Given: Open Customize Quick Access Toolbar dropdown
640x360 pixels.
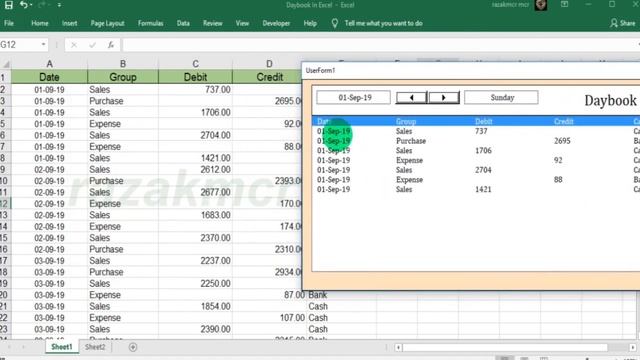Looking at the screenshot, I should point(60,5).
